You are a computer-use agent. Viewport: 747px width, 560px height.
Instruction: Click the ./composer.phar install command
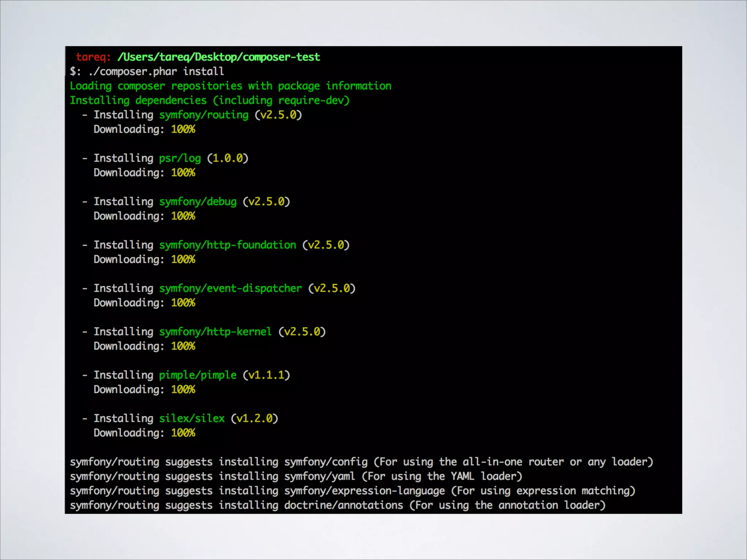tap(156, 71)
